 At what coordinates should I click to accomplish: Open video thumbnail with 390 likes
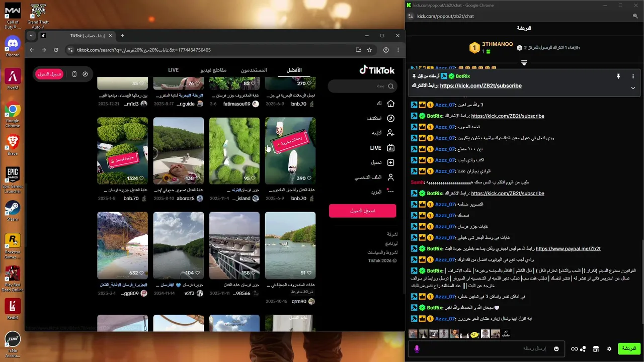(x=290, y=151)
